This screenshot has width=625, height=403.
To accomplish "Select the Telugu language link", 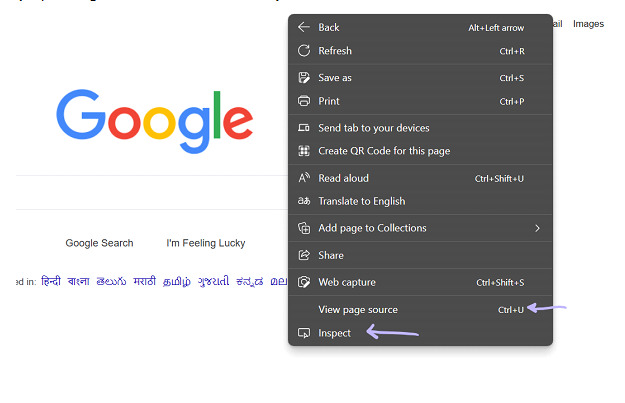I will 110,282.
